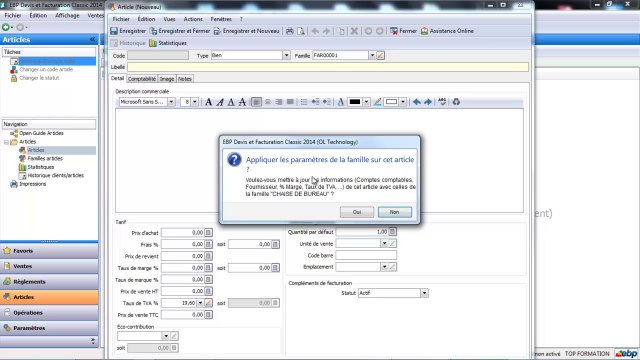Click the white highlight color swatch

point(391,102)
